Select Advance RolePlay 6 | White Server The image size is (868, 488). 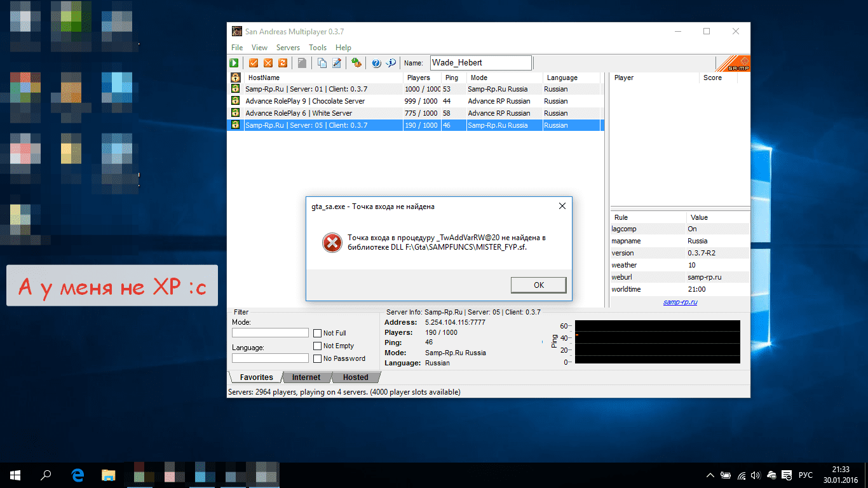(416, 113)
